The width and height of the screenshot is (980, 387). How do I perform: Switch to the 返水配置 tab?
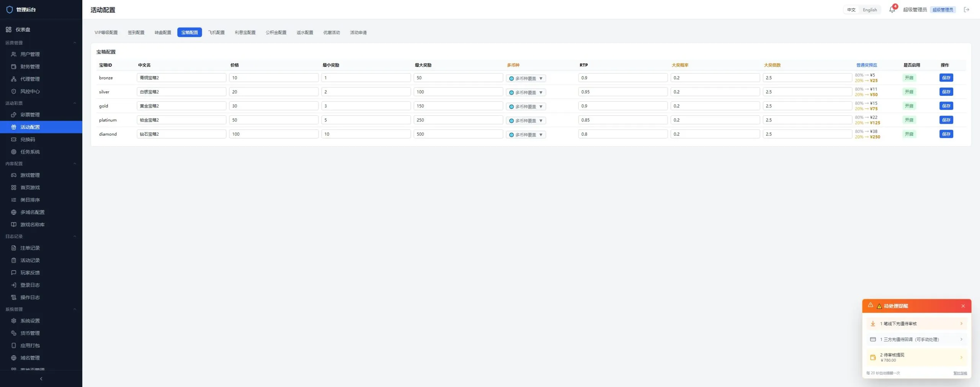click(305, 33)
